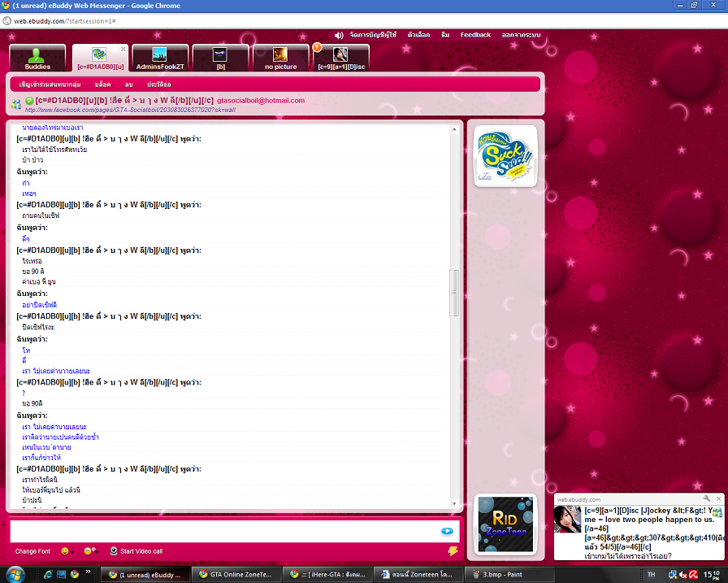Click the notification message text เข้าเกมไม่ได้เพราะอ่าไรเอย?
This screenshot has height=583, width=728.
pyautogui.click(x=628, y=556)
